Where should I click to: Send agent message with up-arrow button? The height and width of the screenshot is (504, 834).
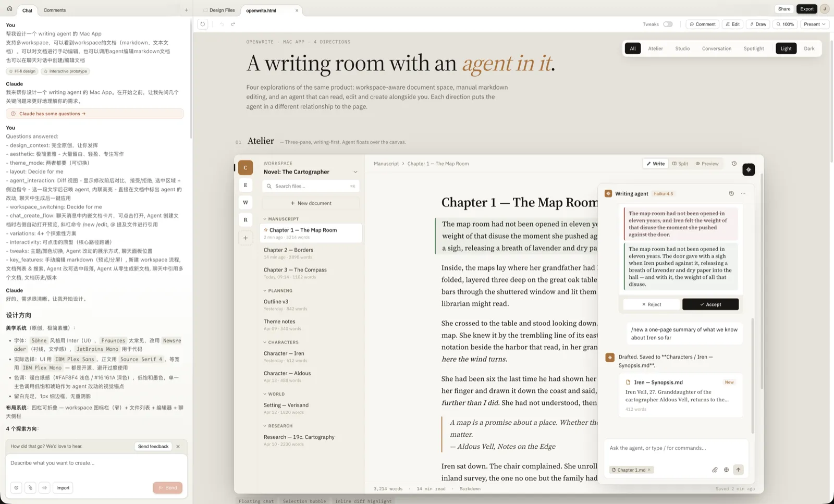tap(738, 470)
